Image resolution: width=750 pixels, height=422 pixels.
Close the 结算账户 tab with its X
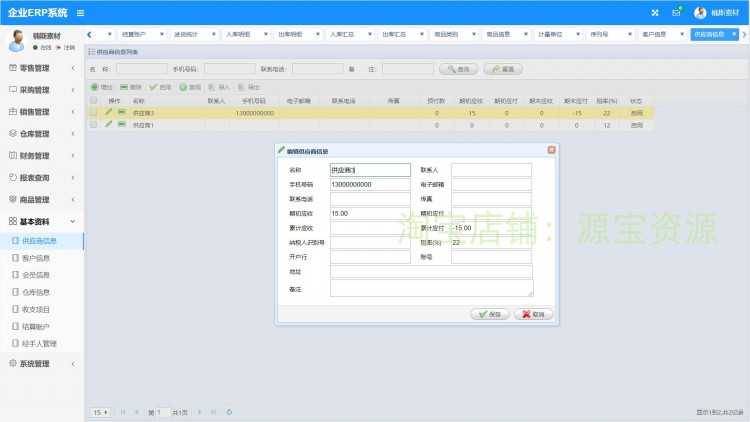pos(162,34)
